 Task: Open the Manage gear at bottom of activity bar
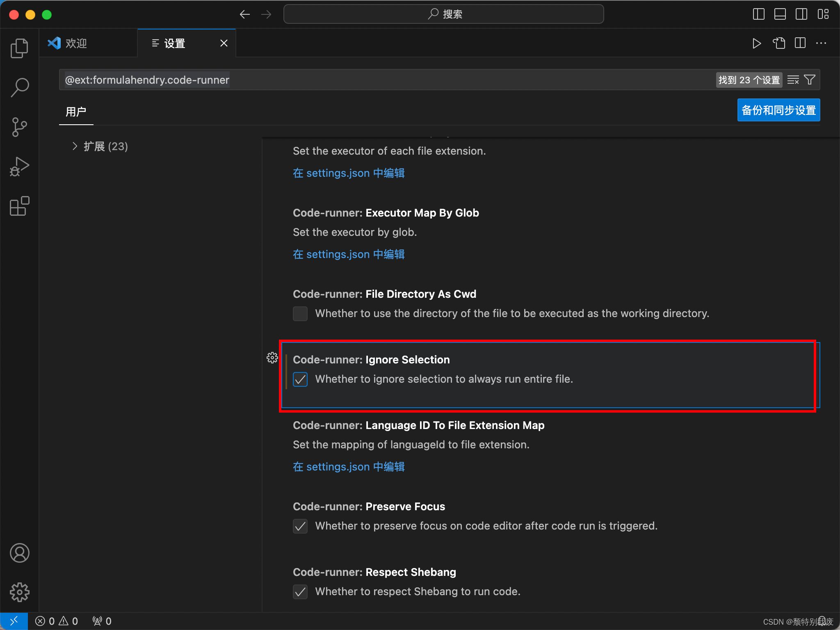click(19, 592)
